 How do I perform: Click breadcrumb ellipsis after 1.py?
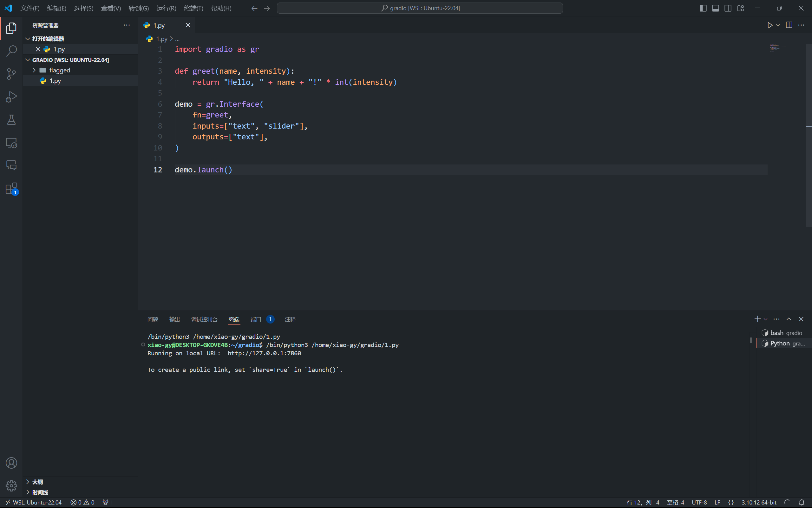pyautogui.click(x=177, y=39)
